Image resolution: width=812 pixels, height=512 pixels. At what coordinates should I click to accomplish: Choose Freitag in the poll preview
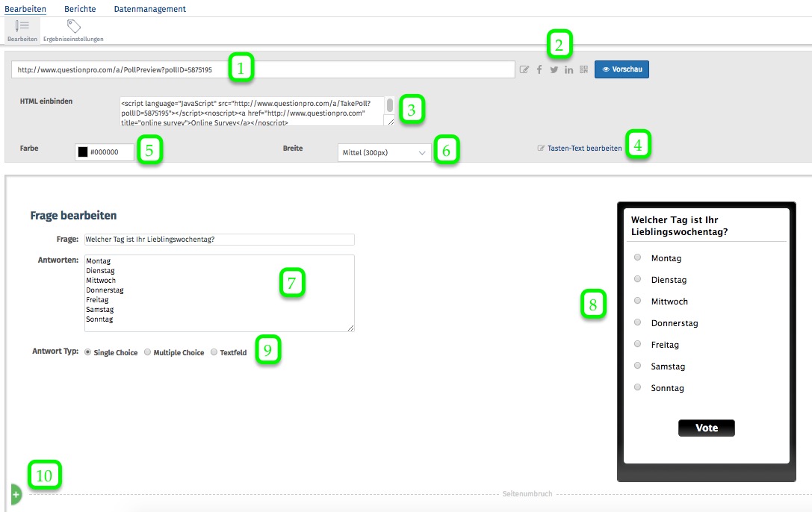pyautogui.click(x=637, y=344)
